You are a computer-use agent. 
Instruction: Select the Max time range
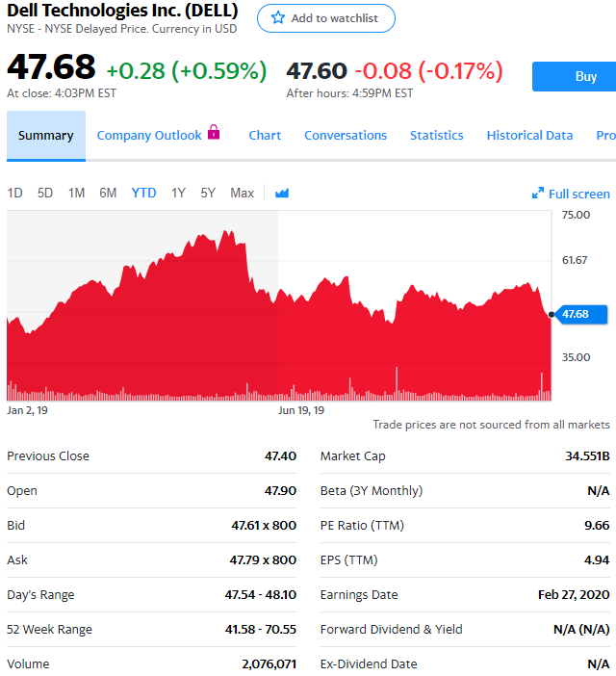(242, 193)
